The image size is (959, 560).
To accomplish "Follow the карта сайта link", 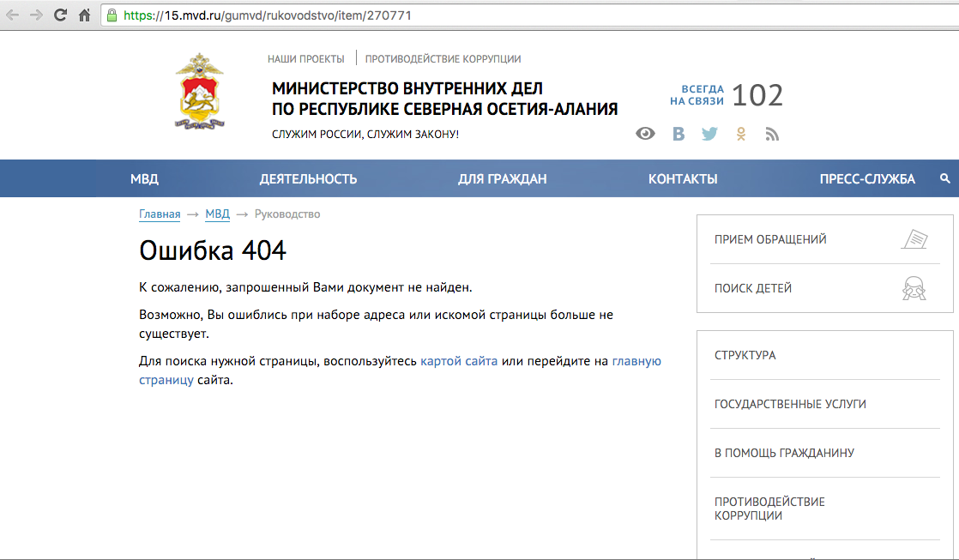I will pos(459,361).
